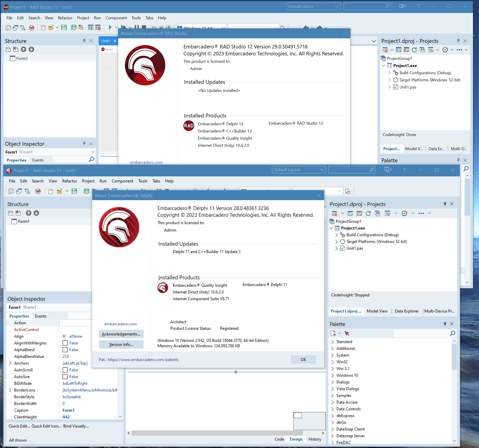Open embarcadero.com link in About RAD Studio dialog
Viewport: 479px width, 448px height.
(x=146, y=162)
